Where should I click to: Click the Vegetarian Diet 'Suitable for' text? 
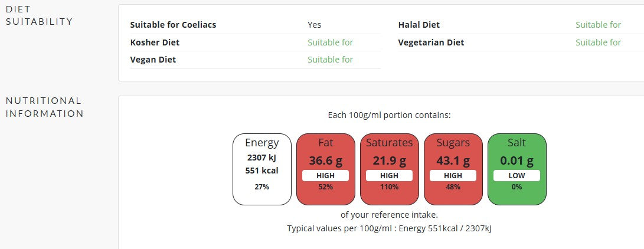coord(598,42)
